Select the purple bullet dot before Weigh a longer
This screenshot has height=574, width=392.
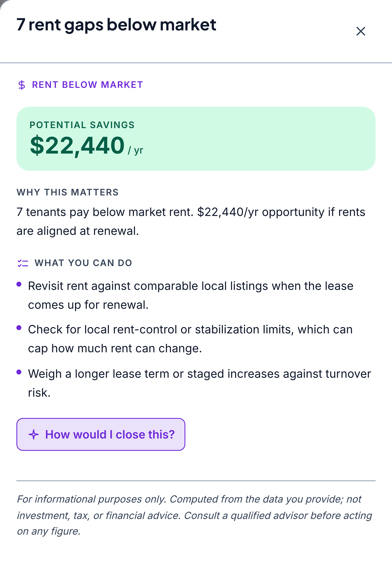[x=19, y=372]
